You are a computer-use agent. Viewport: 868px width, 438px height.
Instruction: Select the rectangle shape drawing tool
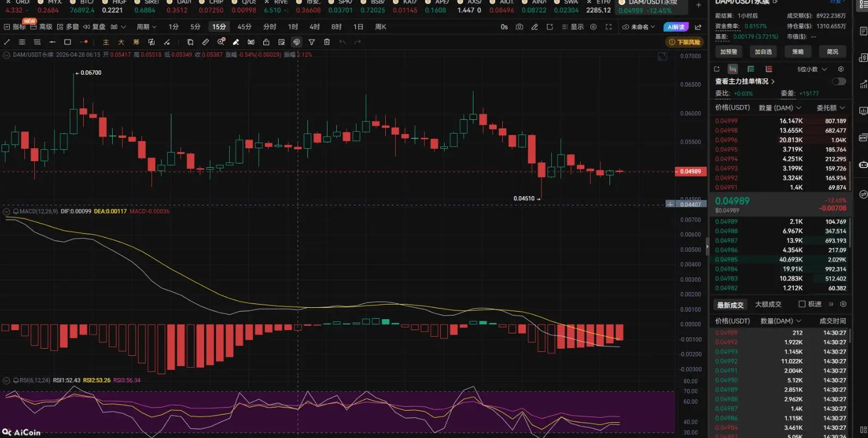click(x=67, y=42)
